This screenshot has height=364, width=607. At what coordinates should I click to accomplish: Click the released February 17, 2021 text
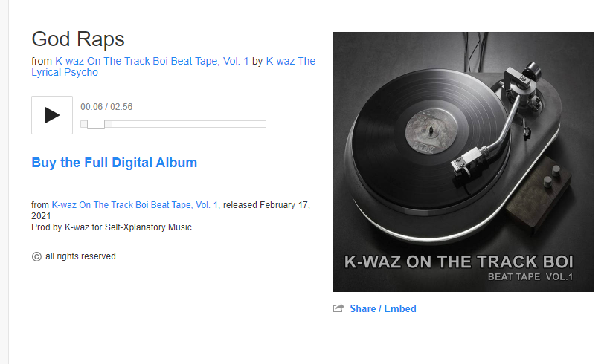[171, 210]
